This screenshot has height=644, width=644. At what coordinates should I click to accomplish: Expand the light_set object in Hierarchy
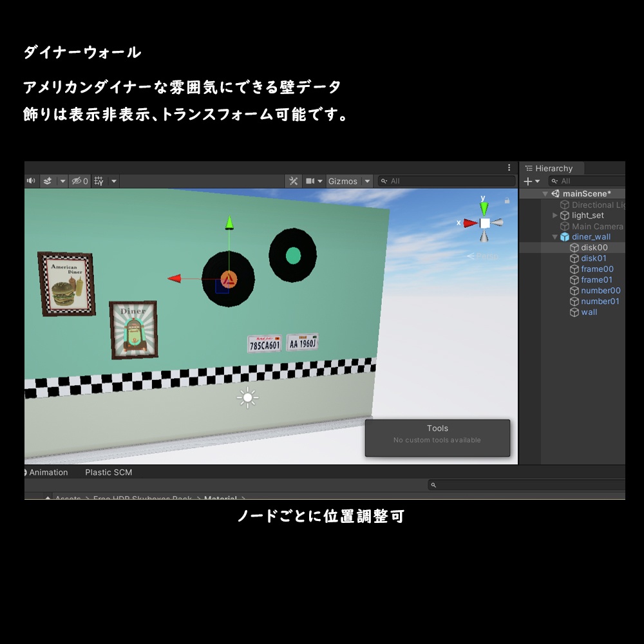coord(554,215)
